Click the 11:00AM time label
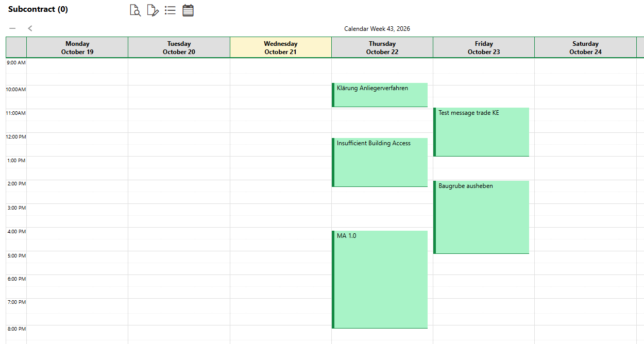 15,113
